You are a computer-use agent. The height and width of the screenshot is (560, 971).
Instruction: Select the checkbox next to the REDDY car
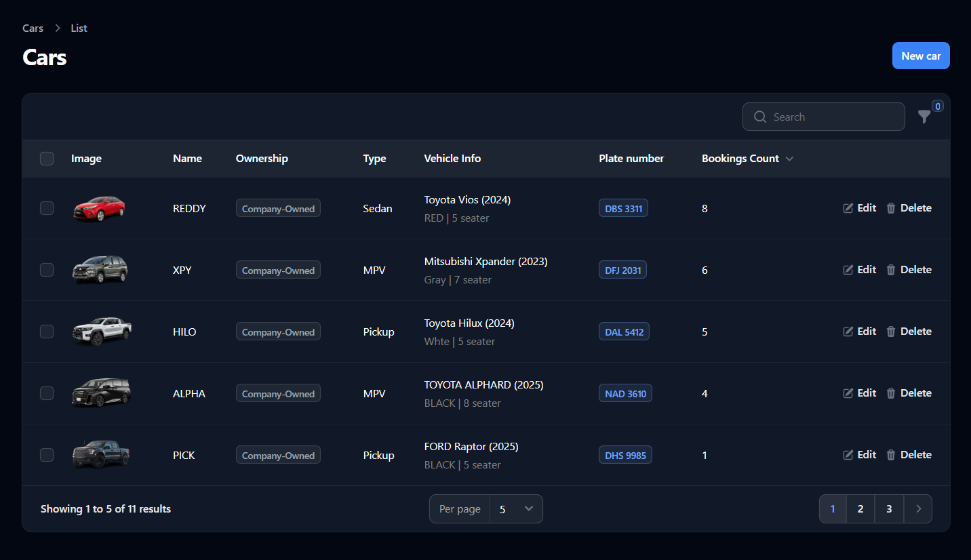(47, 208)
